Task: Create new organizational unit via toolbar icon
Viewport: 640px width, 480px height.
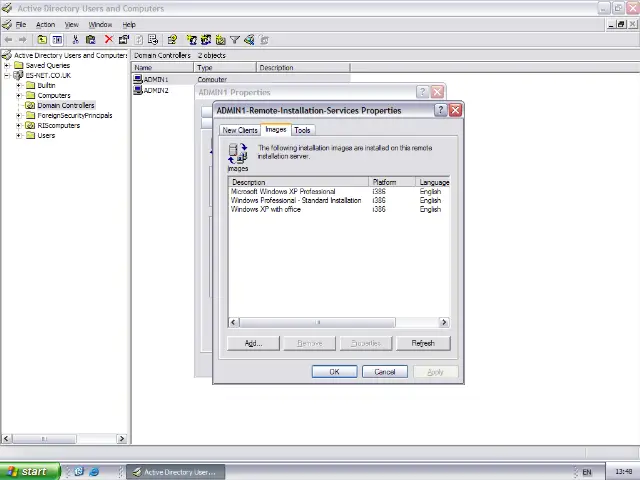Action: [x=220, y=40]
